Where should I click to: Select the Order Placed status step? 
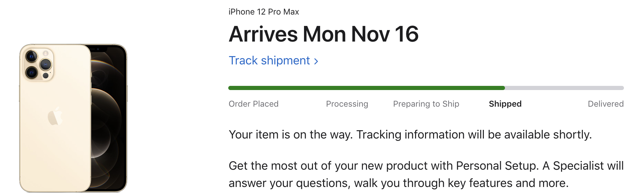click(254, 104)
